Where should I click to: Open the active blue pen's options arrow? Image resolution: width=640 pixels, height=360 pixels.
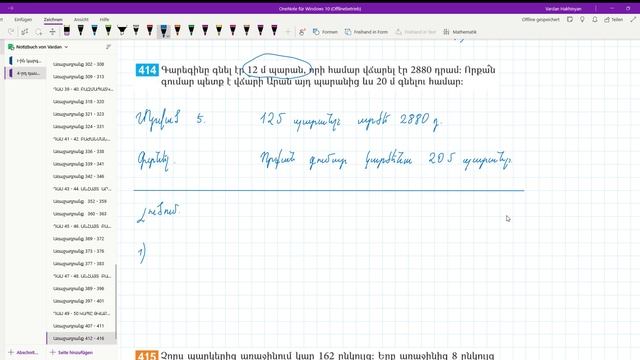tap(167, 36)
